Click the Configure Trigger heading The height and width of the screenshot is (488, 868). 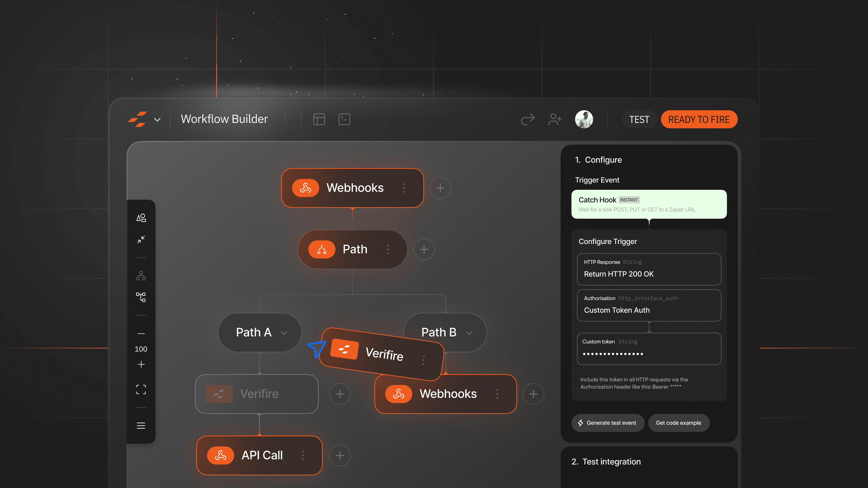coord(608,242)
